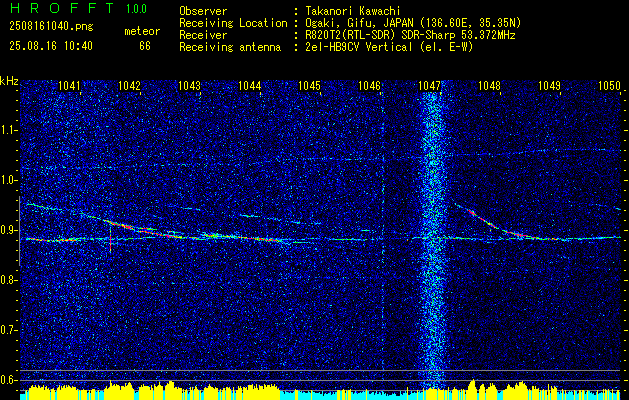Click timestamp 25.08.16 10:40

click(x=51, y=46)
